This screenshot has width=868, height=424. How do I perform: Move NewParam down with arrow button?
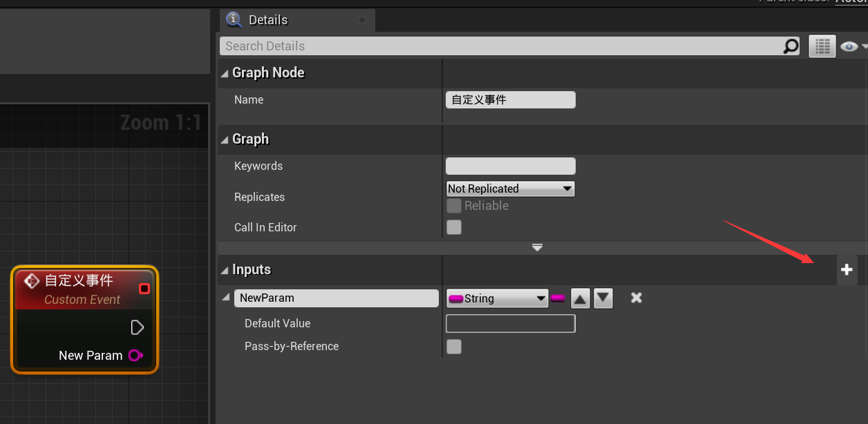603,298
